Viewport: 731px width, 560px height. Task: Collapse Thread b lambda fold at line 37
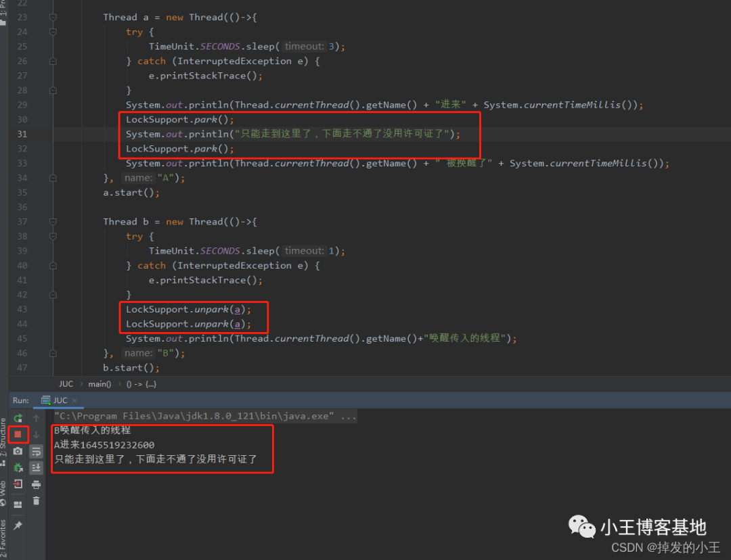click(53, 222)
